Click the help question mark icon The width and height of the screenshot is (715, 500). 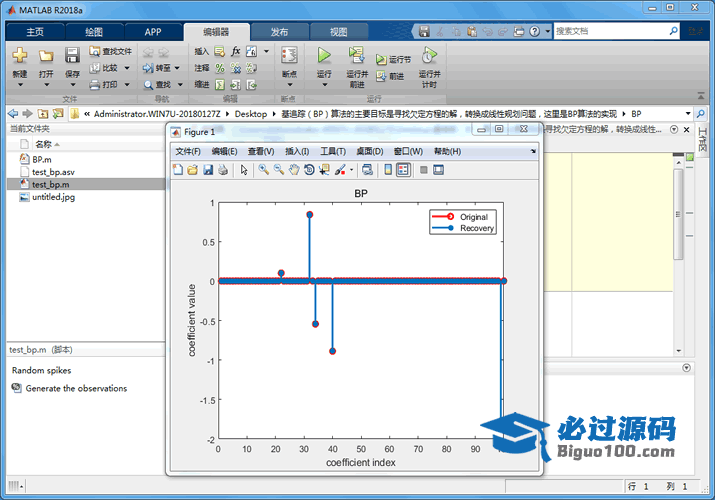[534, 31]
